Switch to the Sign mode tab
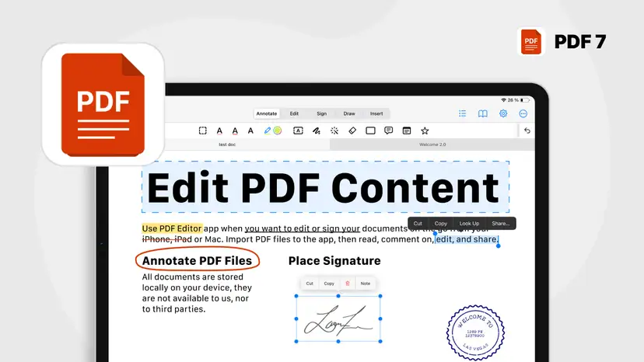 321,113
